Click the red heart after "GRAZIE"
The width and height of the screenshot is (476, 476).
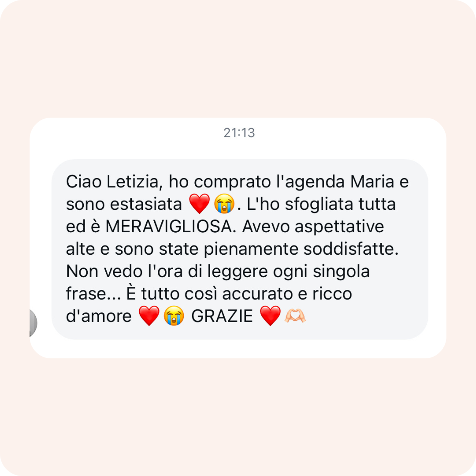click(x=271, y=316)
